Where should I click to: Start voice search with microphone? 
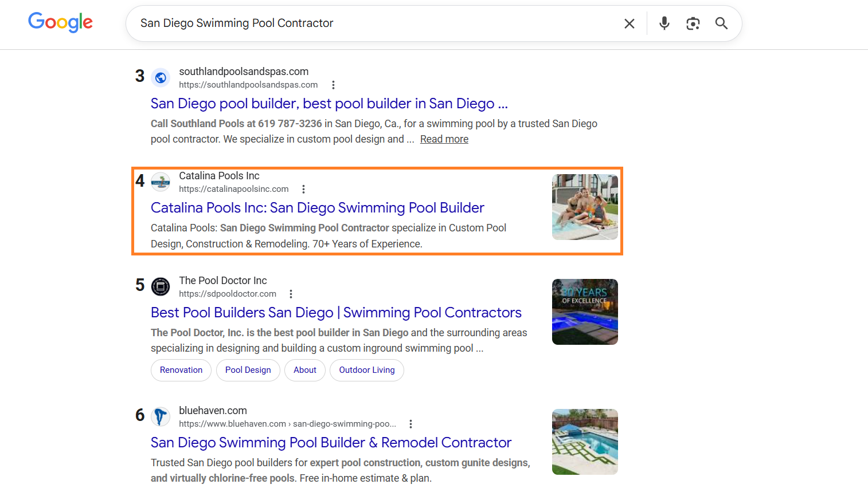tap(664, 23)
